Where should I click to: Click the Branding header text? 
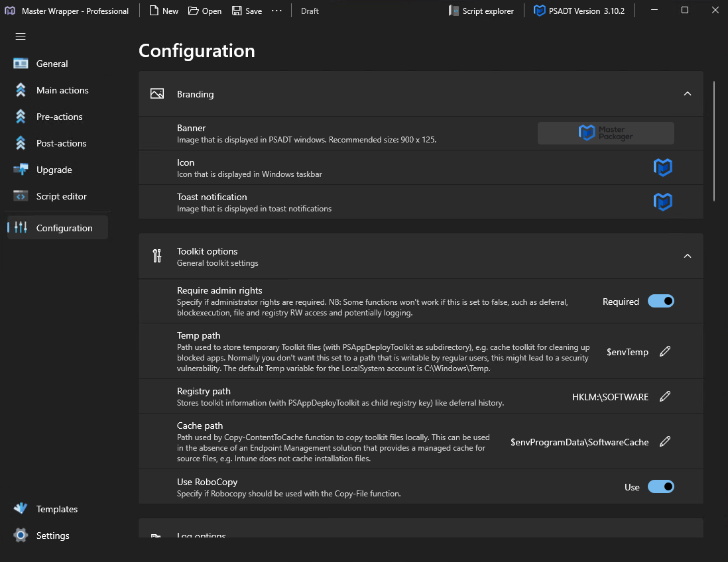[x=196, y=94]
